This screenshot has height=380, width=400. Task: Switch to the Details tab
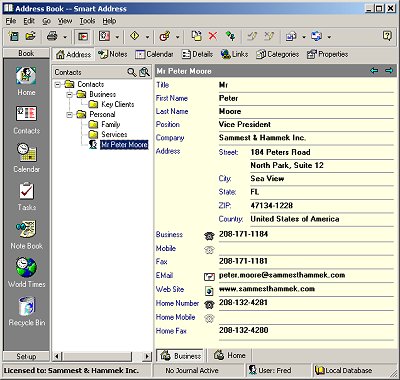coord(197,54)
